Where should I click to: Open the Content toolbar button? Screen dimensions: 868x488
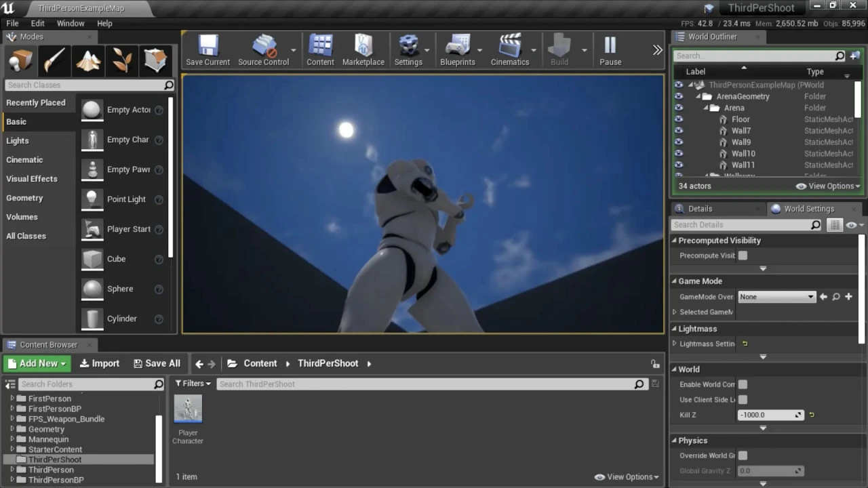(x=320, y=51)
